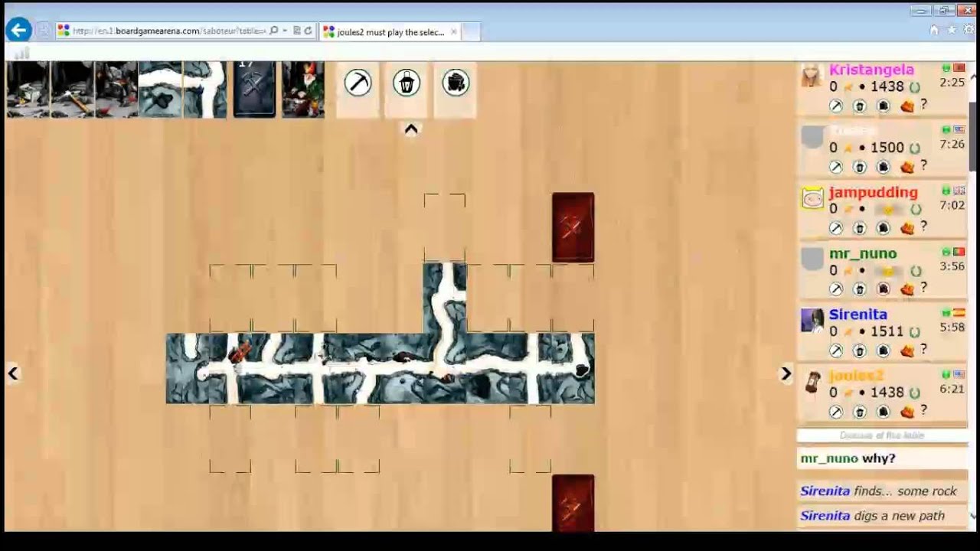Click Kristangela's avatar picture
980x551 pixels.
point(812,76)
